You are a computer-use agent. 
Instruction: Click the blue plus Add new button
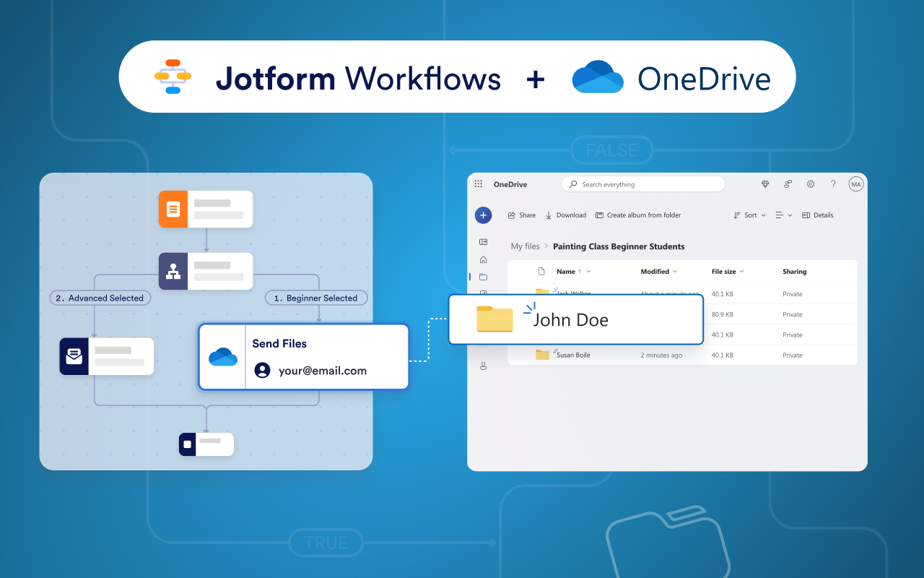(x=483, y=215)
